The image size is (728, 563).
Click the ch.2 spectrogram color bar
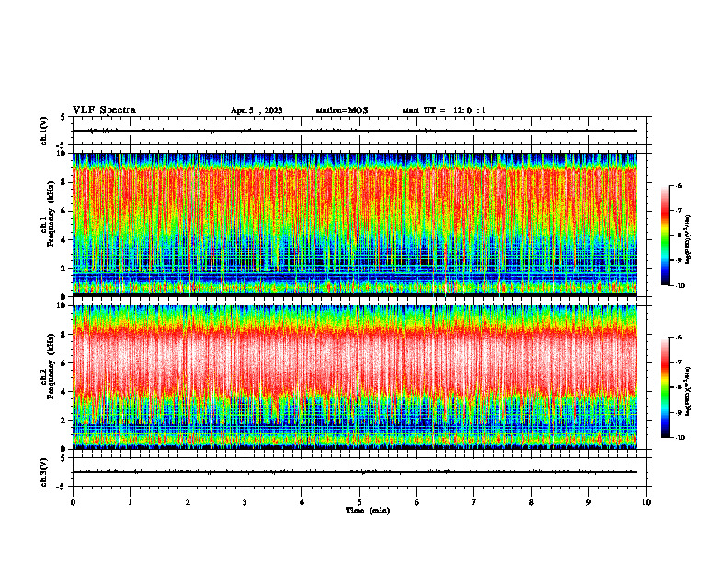[665, 387]
